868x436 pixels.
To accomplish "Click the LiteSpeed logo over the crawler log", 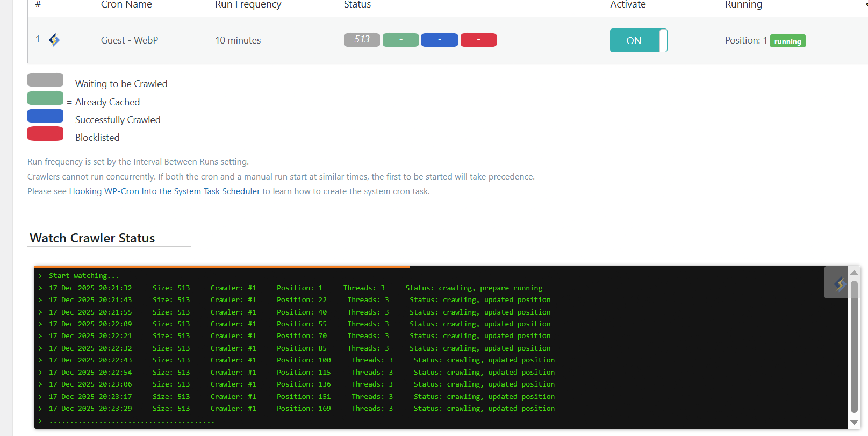I will (840, 283).
